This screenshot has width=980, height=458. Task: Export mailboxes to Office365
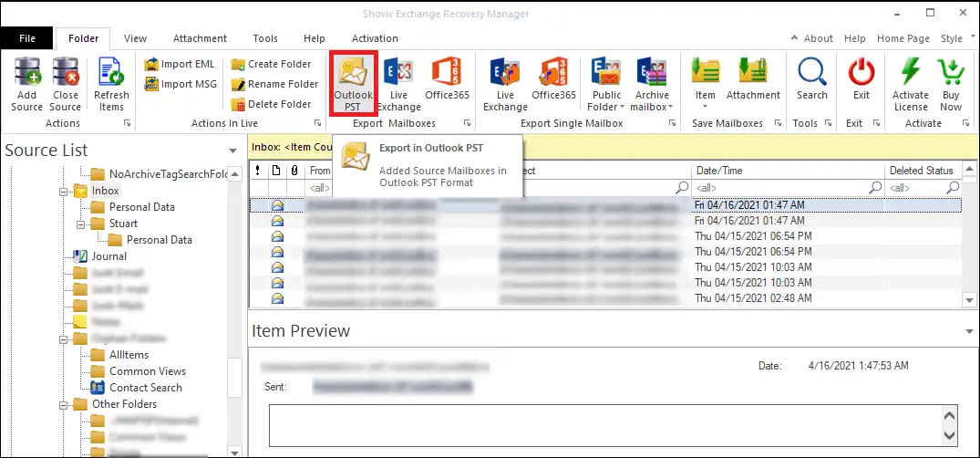(x=447, y=78)
